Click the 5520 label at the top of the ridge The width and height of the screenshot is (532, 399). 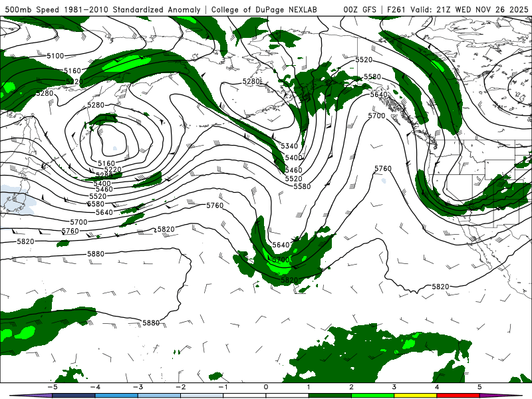point(364,60)
